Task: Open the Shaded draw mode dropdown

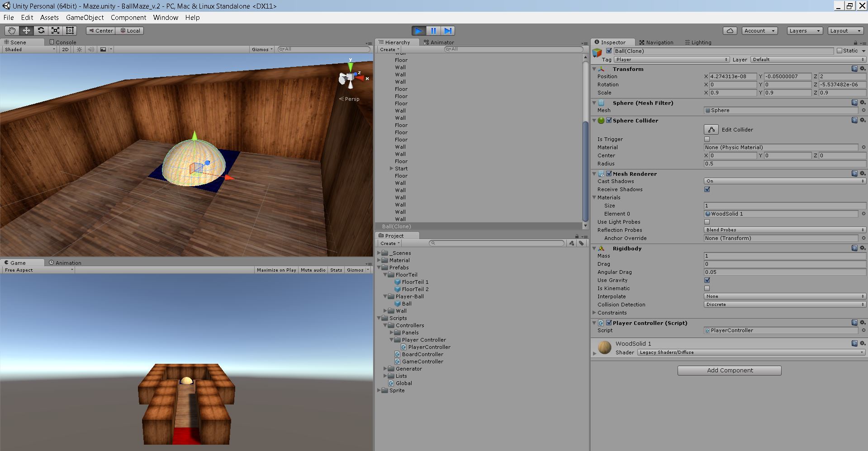Action: (x=30, y=49)
